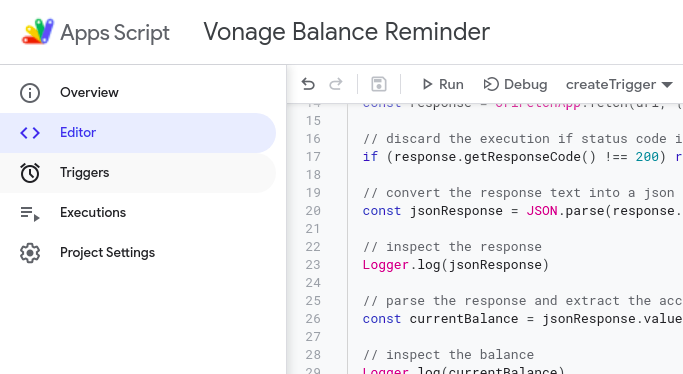This screenshot has width=683, height=374.
Task: Save the project with the disk icon
Action: [x=379, y=84]
